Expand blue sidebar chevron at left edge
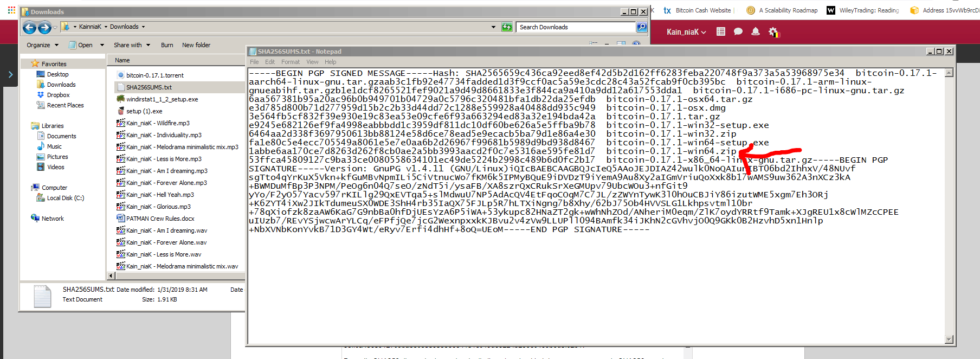The image size is (980, 359). pyautogui.click(x=10, y=75)
